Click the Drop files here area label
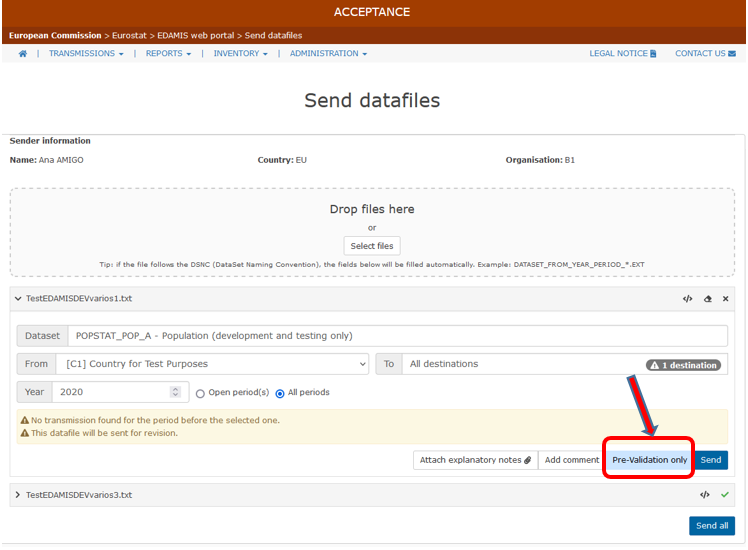Viewport: 748px width, 550px height. click(372, 209)
